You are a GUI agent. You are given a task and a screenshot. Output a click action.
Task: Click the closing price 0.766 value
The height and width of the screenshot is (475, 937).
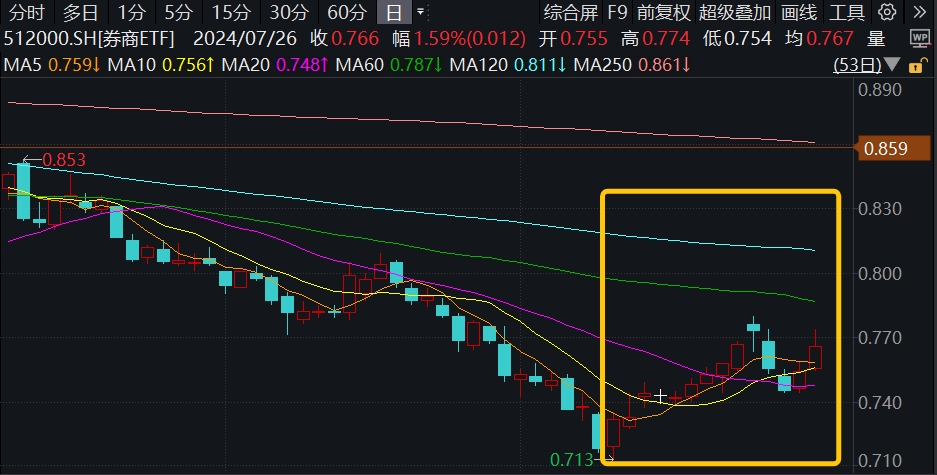tap(355, 39)
